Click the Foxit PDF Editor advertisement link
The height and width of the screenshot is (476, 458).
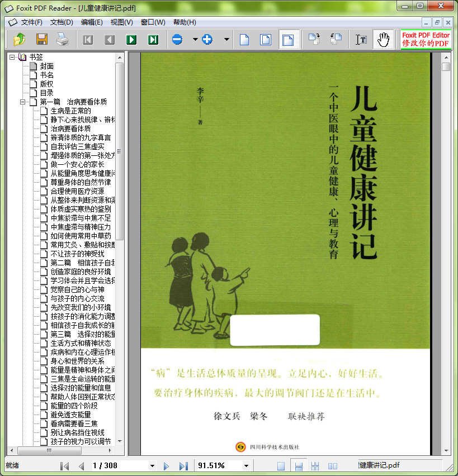click(x=426, y=40)
